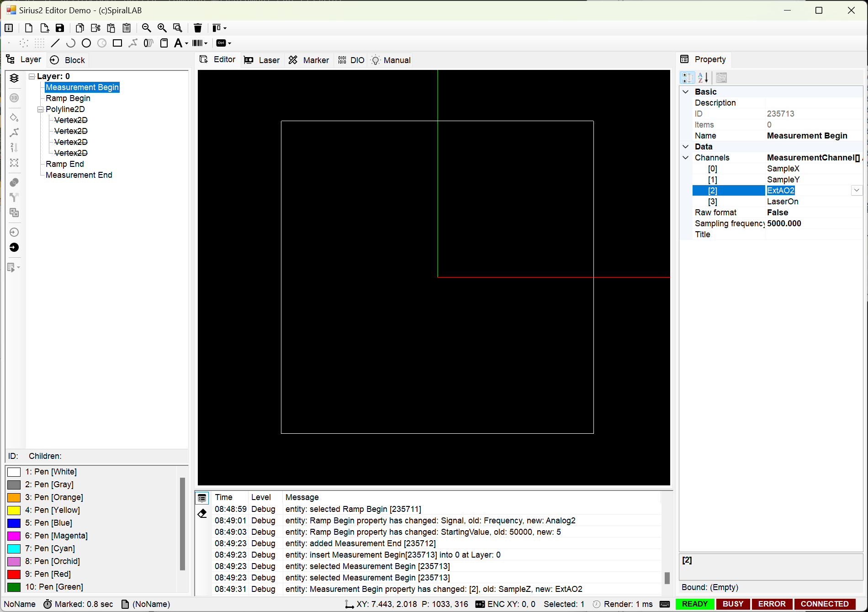868x612 pixels.
Task: Select the Line drawing tool
Action: click(x=55, y=43)
